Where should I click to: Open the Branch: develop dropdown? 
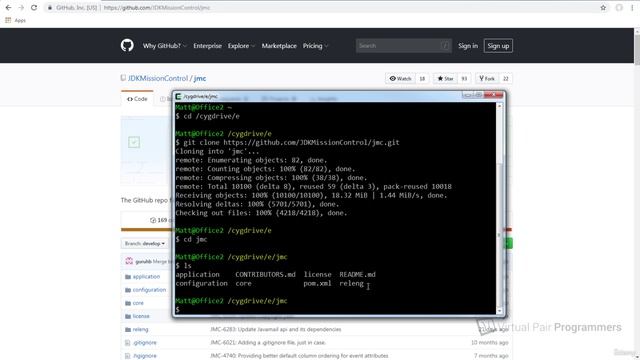click(x=145, y=243)
